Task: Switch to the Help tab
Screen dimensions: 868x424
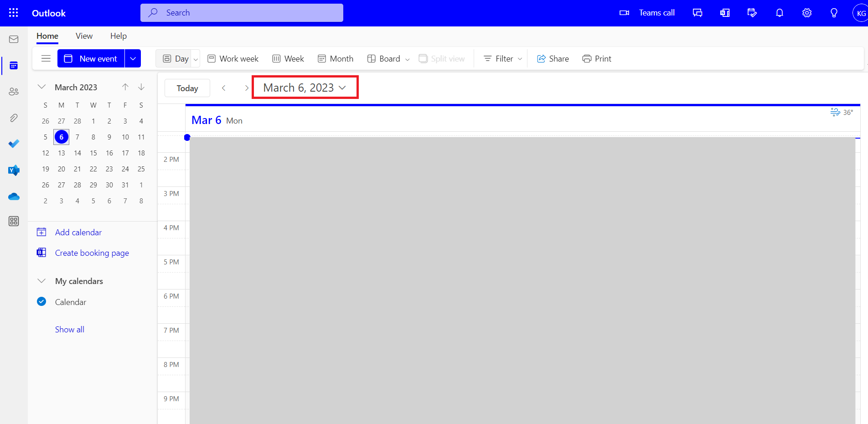Action: [119, 36]
